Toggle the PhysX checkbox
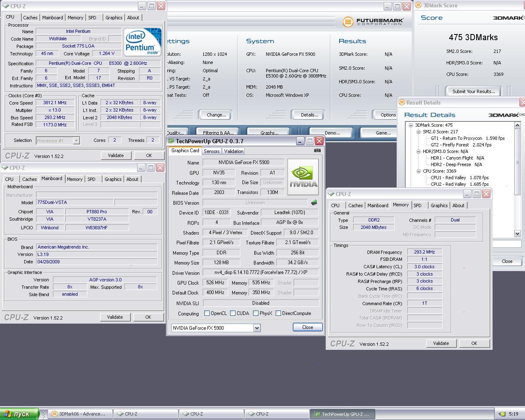 click(256, 313)
